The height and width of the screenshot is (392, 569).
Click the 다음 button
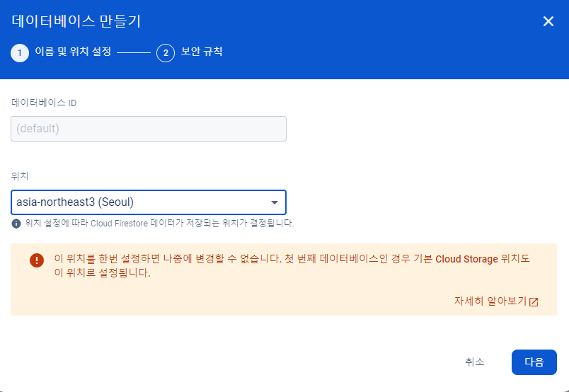click(534, 362)
